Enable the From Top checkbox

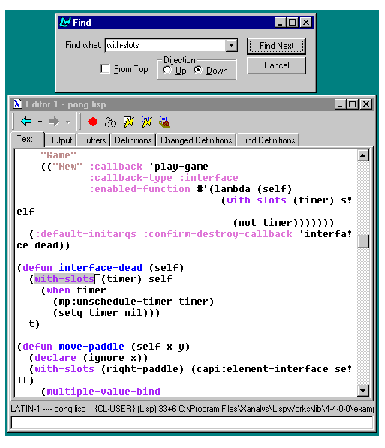[105, 69]
